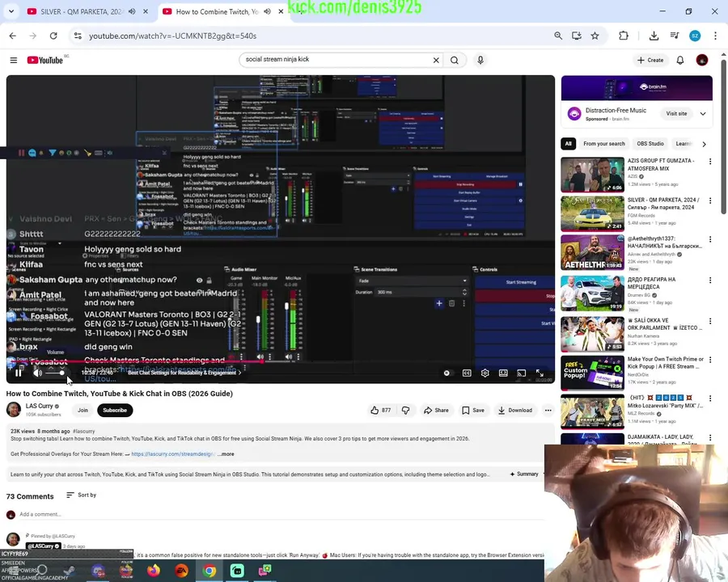
Task: Adjust the video volume slider
Action: [x=55, y=373]
